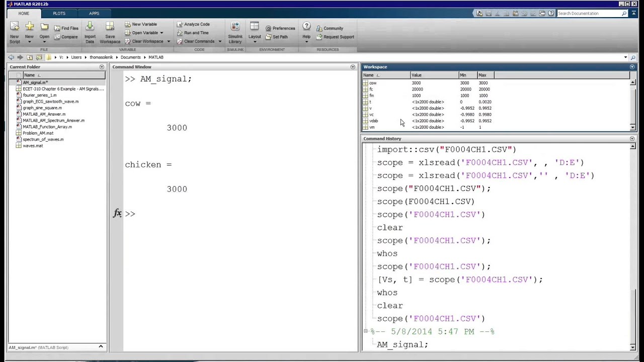Viewport: 644px width, 362px height.
Task: Click Users in the folder path
Action: [76, 57]
